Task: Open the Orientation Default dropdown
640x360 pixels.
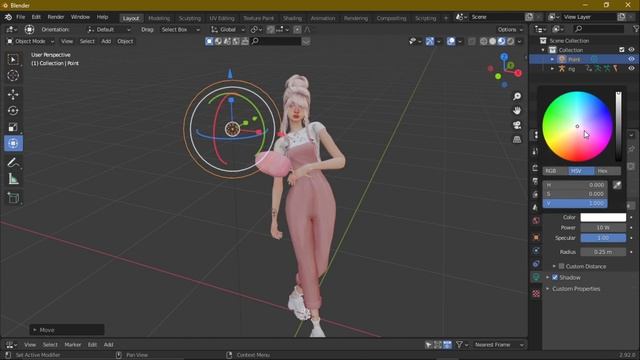Action: coord(109,29)
